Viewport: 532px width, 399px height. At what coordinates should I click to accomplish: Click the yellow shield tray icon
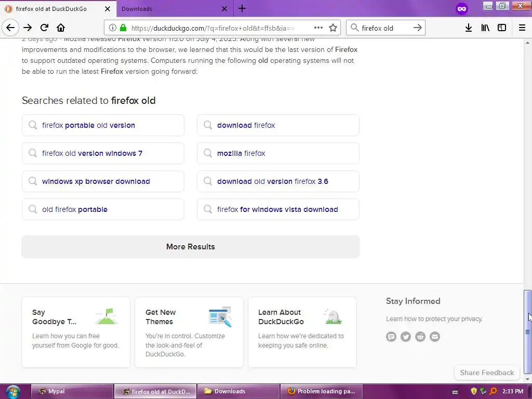tap(474, 391)
